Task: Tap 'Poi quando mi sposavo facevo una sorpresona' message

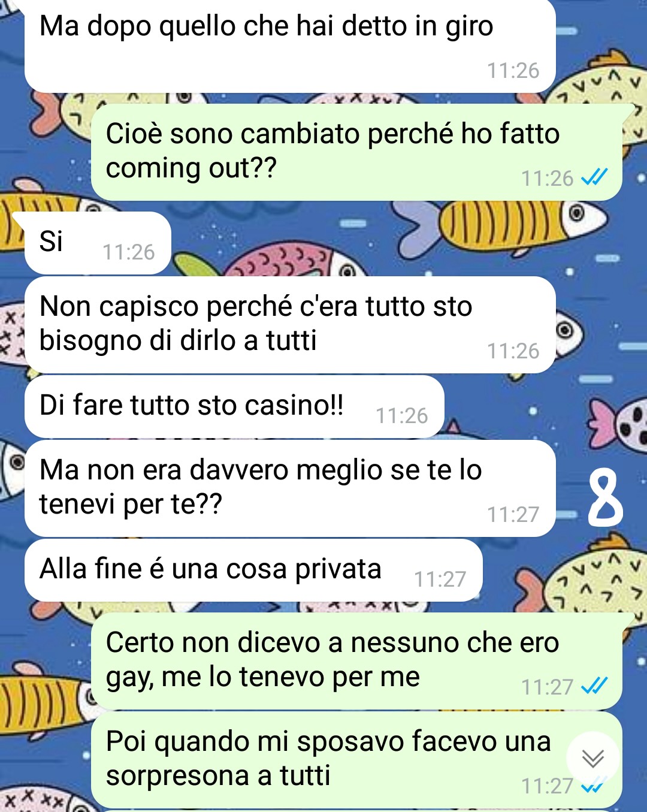Action: pos(356,759)
